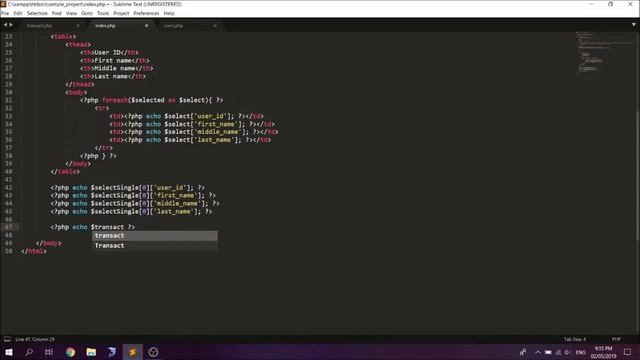The height and width of the screenshot is (360, 640).
Task: Go to previous tab with left arrow
Action: click(5, 25)
